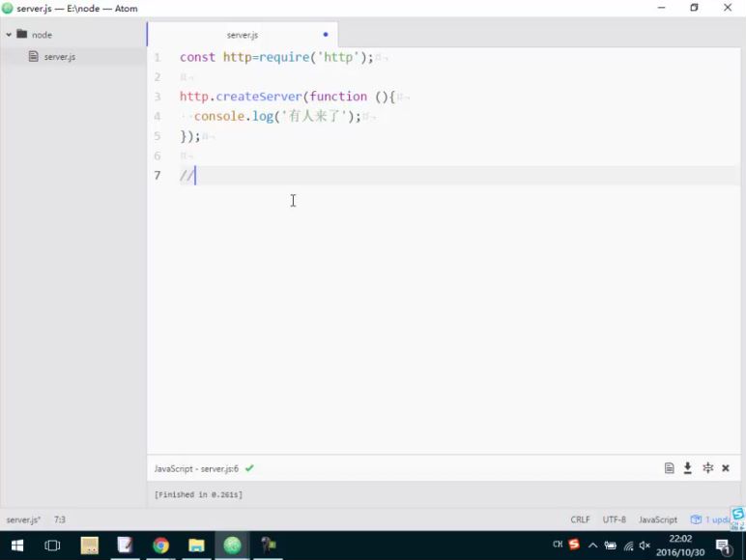
Task: Open Task View on the taskbar
Action: pos(52,546)
